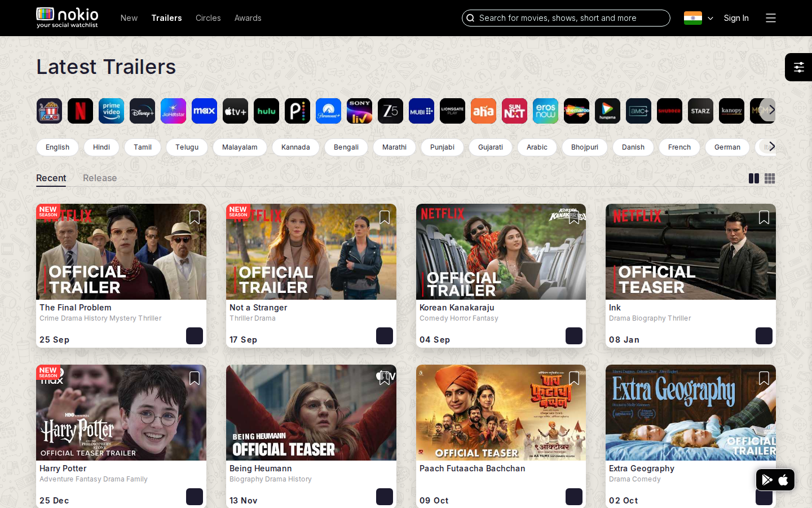
Task: Show more languages with right chevron
Action: point(771,147)
